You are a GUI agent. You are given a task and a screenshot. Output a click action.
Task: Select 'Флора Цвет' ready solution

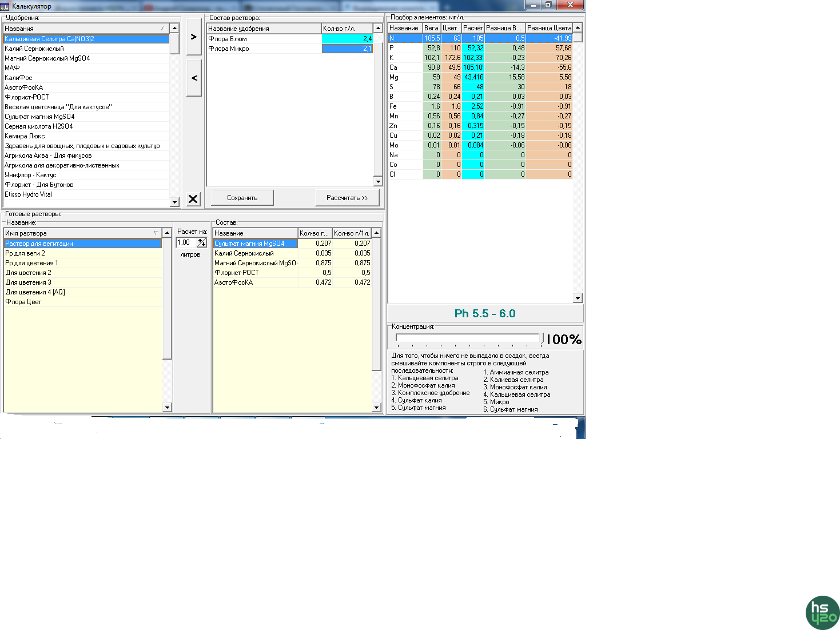tap(23, 302)
